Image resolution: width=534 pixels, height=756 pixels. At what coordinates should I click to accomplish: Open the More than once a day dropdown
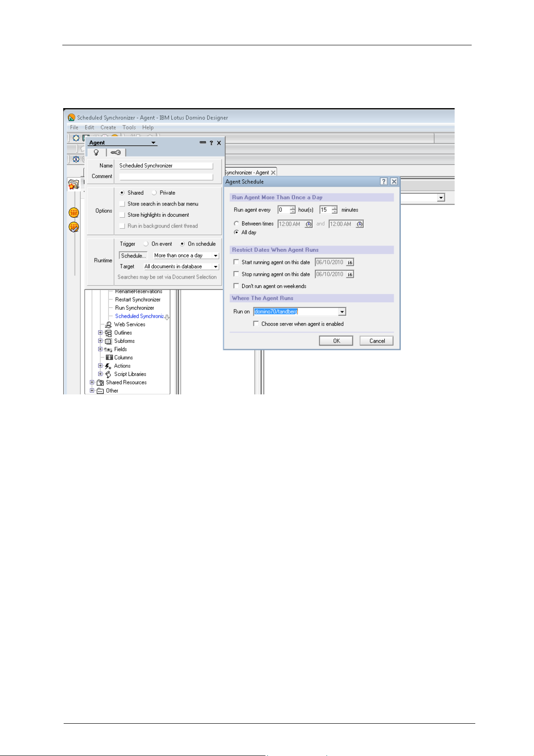coord(216,256)
